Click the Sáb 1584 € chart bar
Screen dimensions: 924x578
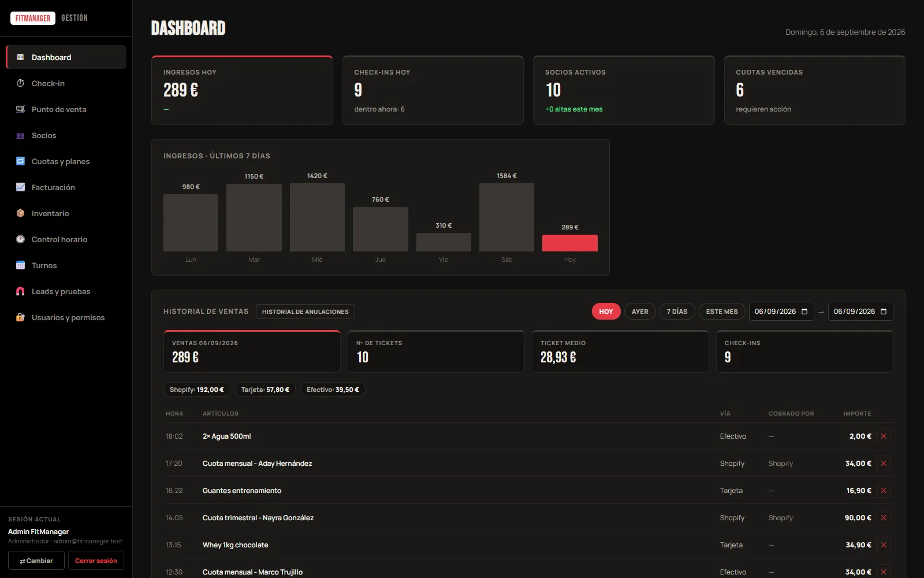pyautogui.click(x=506, y=217)
